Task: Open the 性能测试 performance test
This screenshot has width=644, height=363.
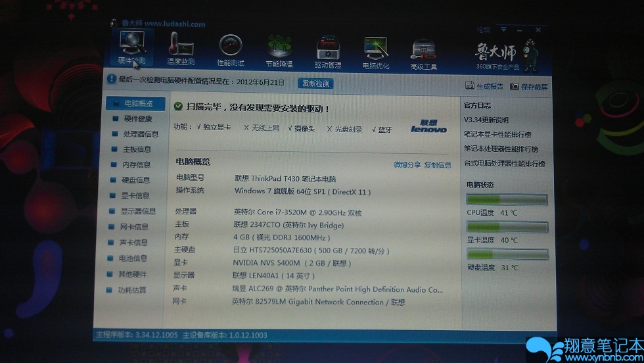Action: click(231, 50)
